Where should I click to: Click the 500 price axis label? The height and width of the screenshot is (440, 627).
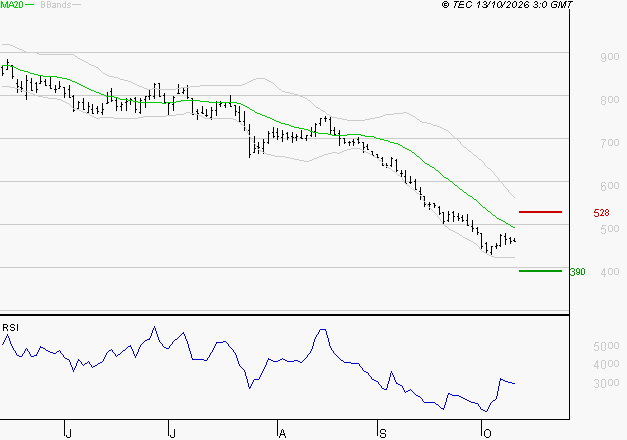pyautogui.click(x=610, y=229)
